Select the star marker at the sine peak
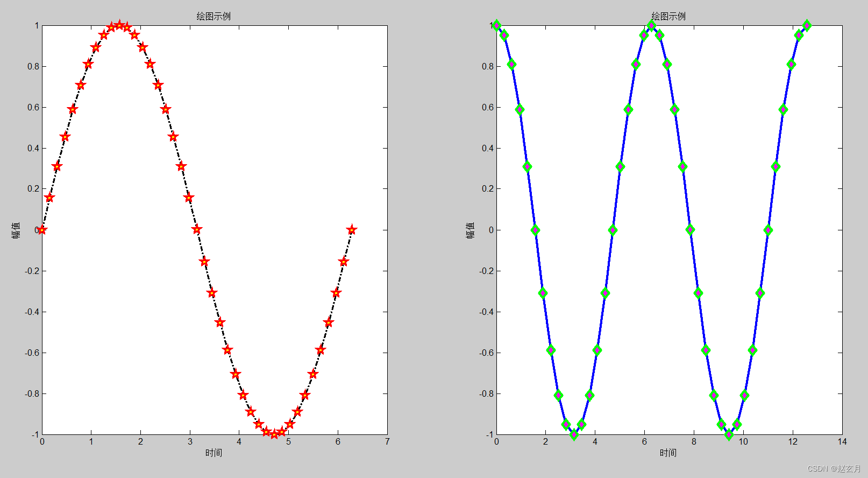 pos(119,25)
